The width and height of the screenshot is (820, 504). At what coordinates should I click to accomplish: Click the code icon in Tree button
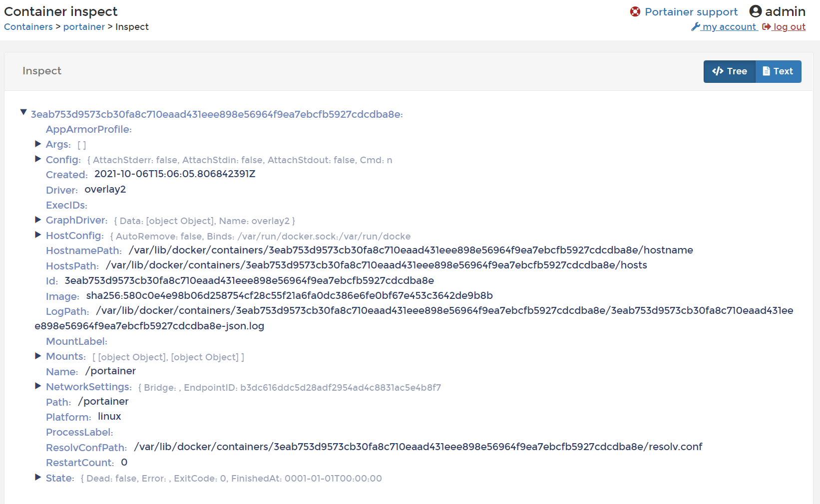pos(718,71)
